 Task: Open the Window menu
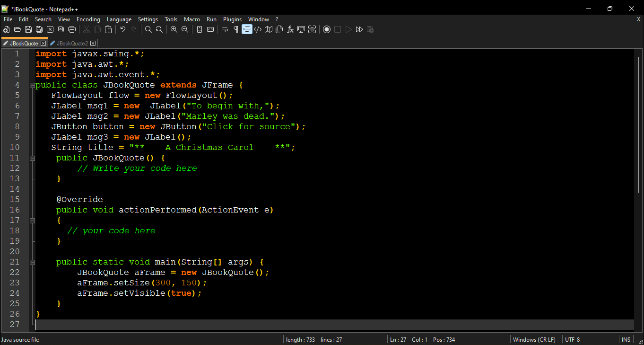click(x=259, y=19)
